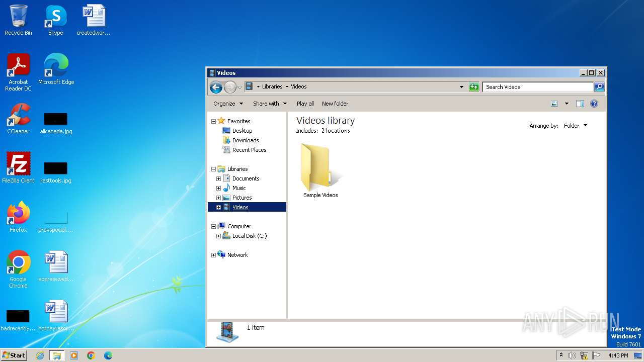Expand the Pictures library node

218,198
